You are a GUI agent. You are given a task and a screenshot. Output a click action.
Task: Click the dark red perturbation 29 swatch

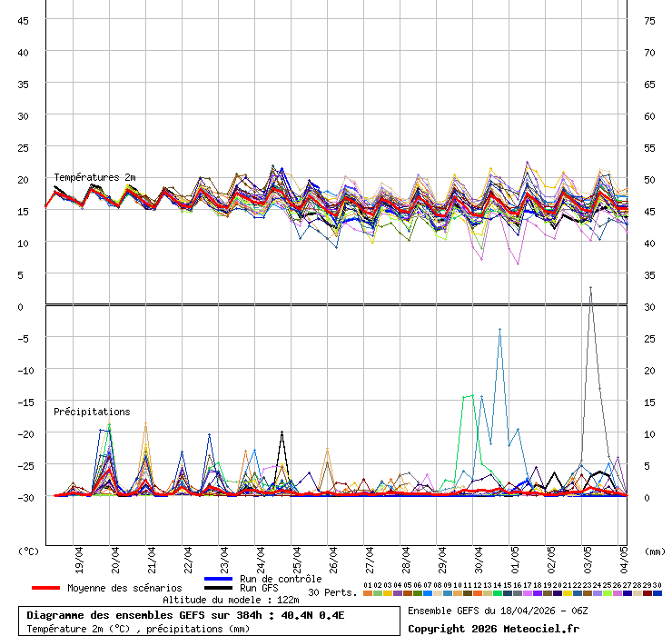647,593
